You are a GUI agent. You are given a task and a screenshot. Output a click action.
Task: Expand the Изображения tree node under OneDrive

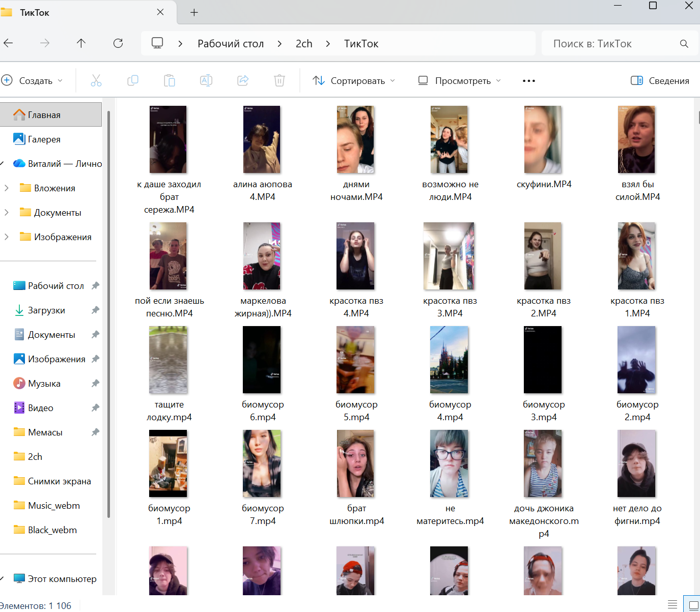pyautogui.click(x=7, y=237)
